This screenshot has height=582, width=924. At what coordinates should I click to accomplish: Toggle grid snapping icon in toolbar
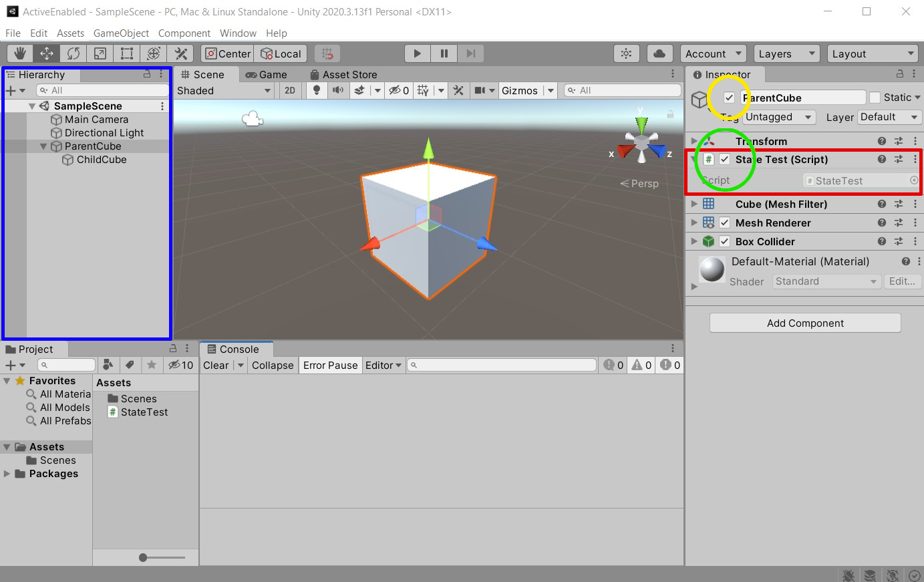pos(327,53)
